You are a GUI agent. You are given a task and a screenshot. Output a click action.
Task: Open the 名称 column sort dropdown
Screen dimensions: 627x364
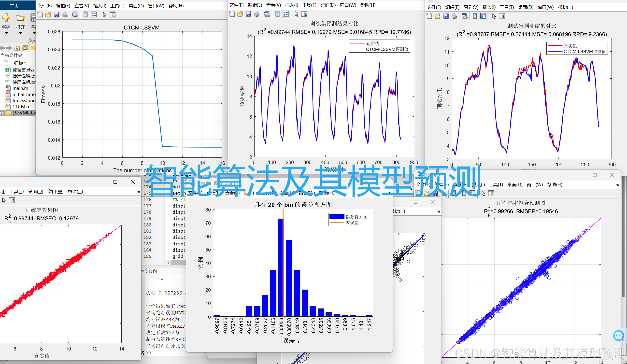[x=25, y=63]
